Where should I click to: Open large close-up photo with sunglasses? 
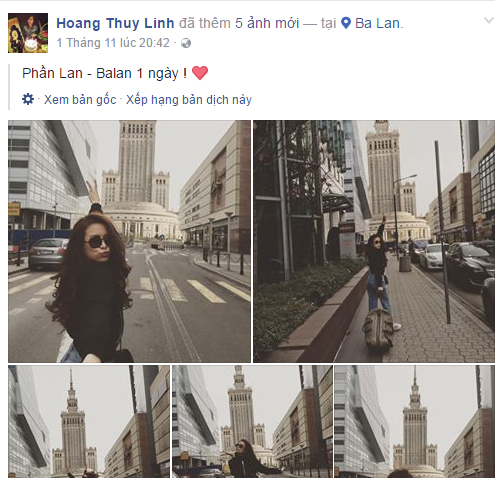129,241
